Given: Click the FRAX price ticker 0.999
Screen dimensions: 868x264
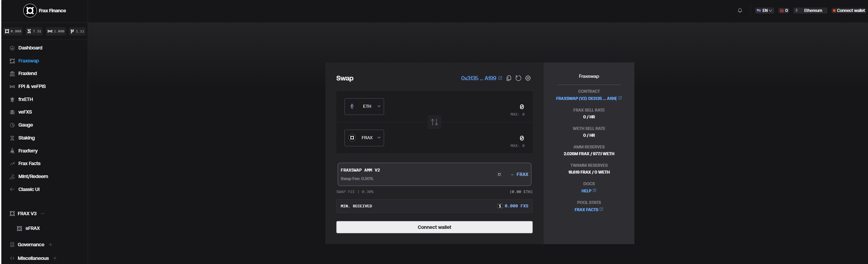Looking at the screenshot, I should tap(13, 31).
